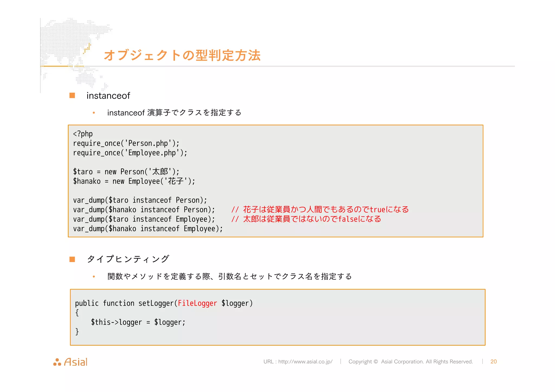Click the red 'FileLogger' type hint
The image size is (555, 392).
pyautogui.click(x=197, y=303)
